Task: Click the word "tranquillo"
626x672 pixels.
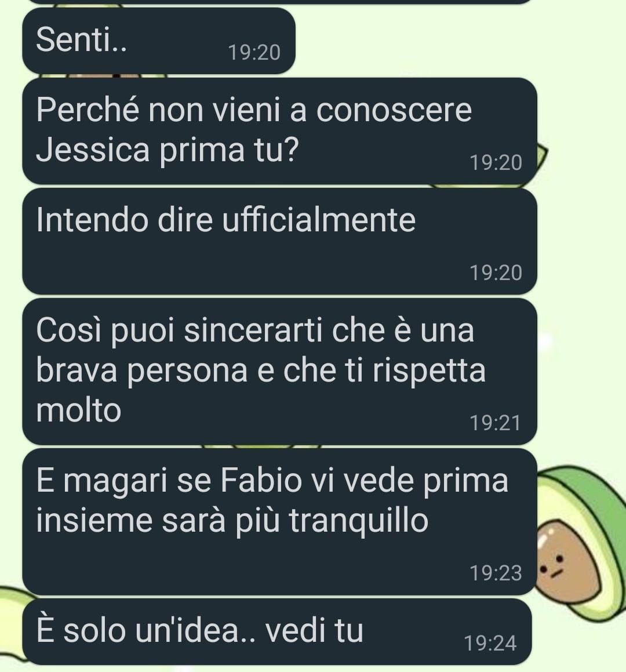Action: (358, 522)
